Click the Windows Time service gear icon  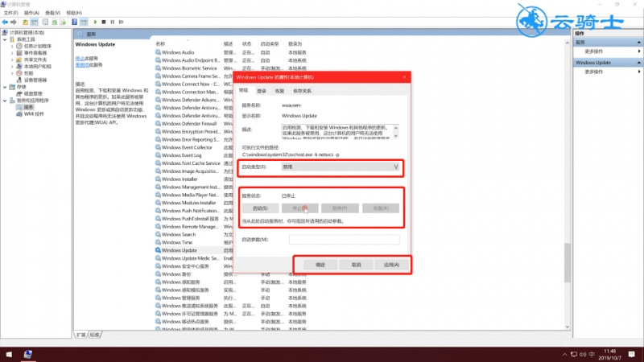(x=158, y=242)
